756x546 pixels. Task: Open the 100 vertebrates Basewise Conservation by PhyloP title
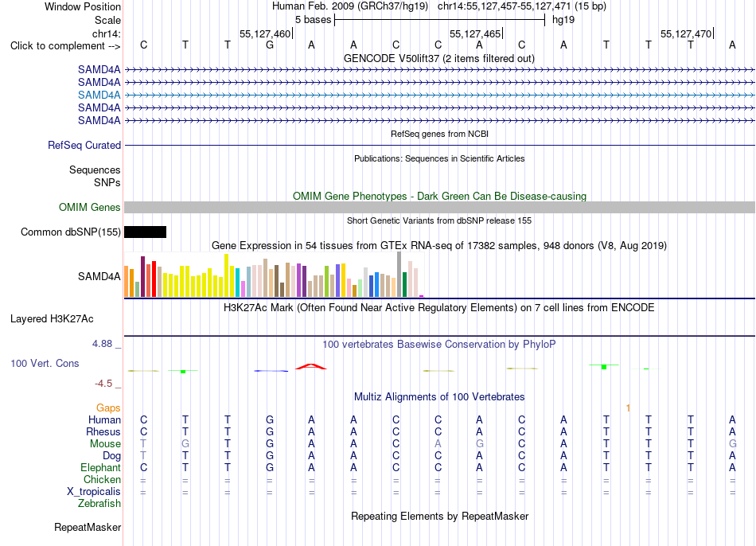coord(439,344)
